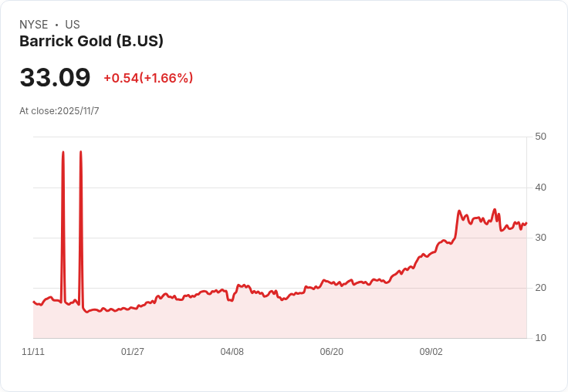Click the first tall price spike peak
Viewport: 568px width, 392px height.
(63, 152)
